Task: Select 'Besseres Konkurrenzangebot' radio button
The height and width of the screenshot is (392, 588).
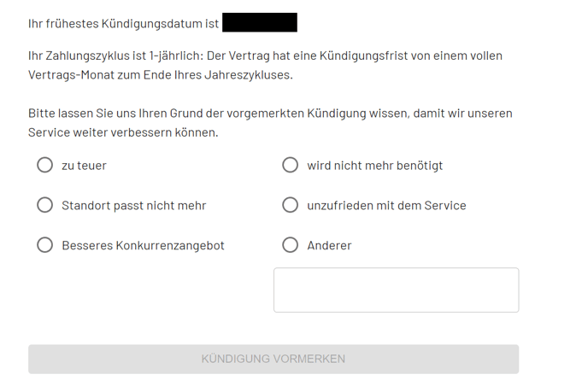Action: pos(45,245)
